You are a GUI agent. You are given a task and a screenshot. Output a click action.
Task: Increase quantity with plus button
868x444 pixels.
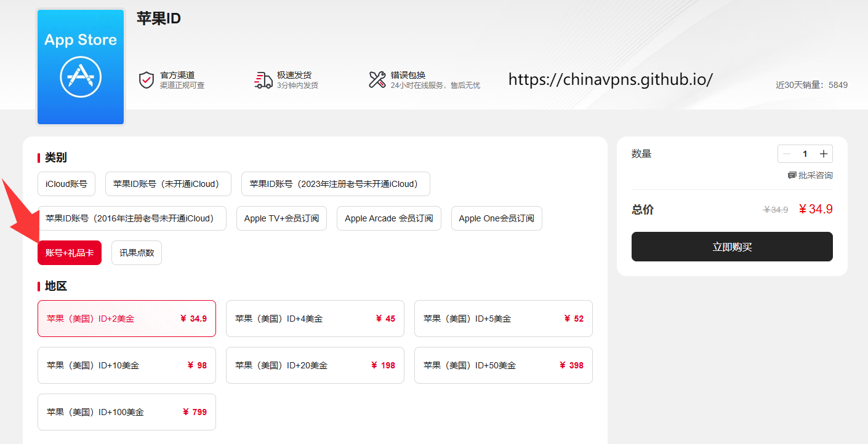tap(824, 154)
